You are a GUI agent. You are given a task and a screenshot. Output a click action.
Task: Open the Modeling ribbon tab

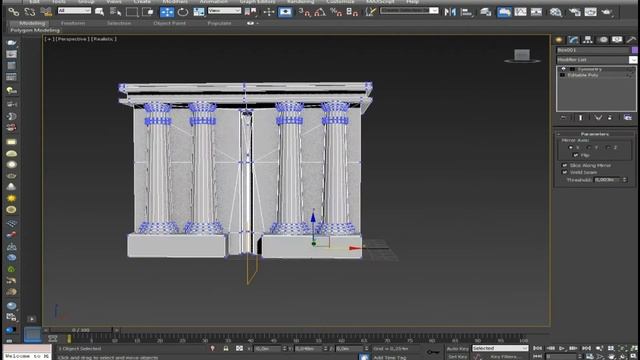32,23
